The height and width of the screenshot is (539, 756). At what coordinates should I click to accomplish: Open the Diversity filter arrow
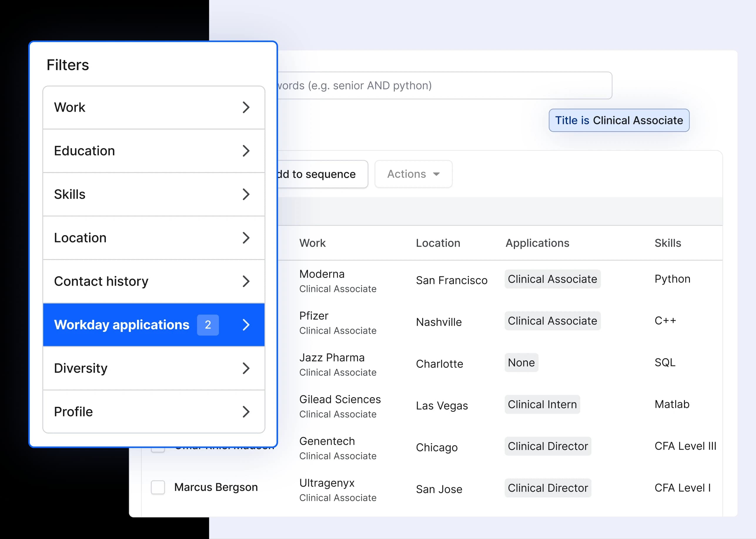[246, 368]
